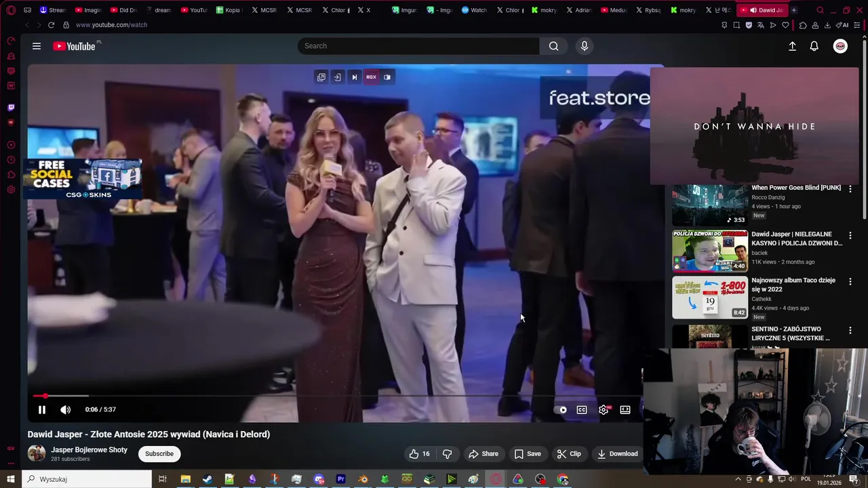Open the Clip tool
Viewport: 868px width, 488px height.
click(x=569, y=454)
